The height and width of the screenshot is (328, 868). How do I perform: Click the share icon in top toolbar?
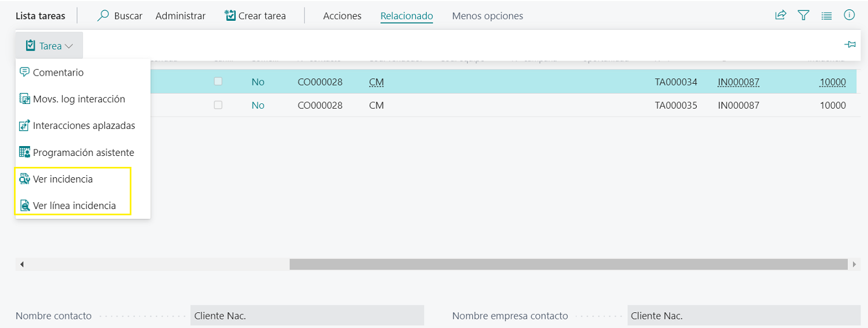[x=780, y=16]
